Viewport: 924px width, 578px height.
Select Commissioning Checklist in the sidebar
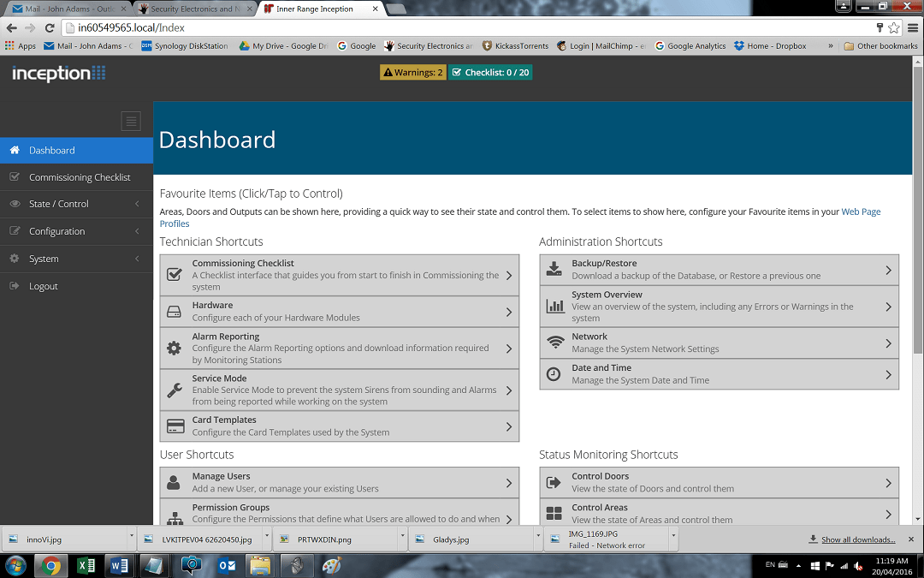click(80, 177)
